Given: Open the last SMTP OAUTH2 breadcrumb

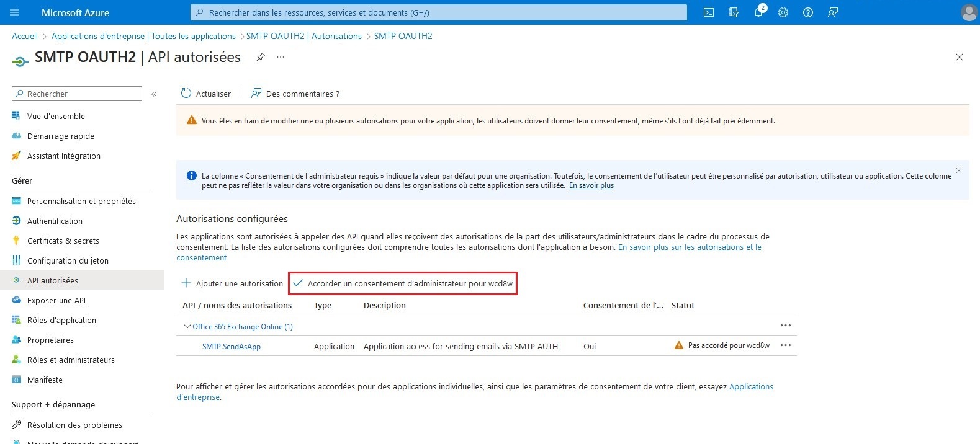Looking at the screenshot, I should point(403,36).
